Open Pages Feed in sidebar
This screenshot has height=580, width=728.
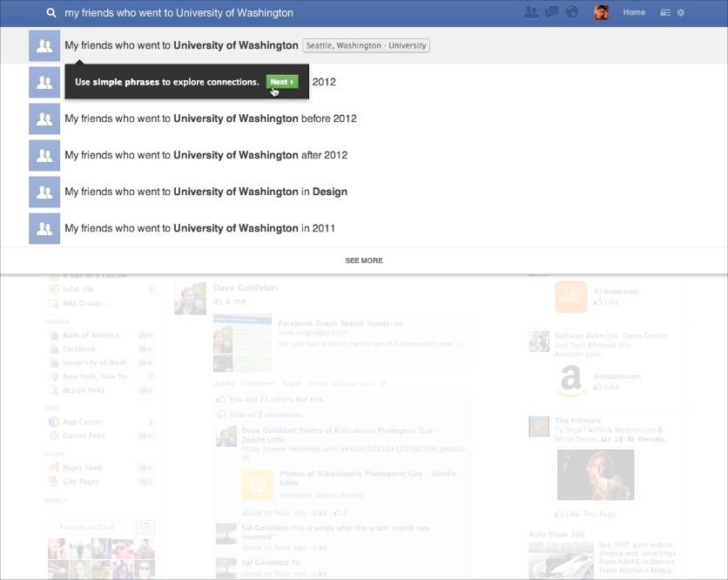pos(82,468)
